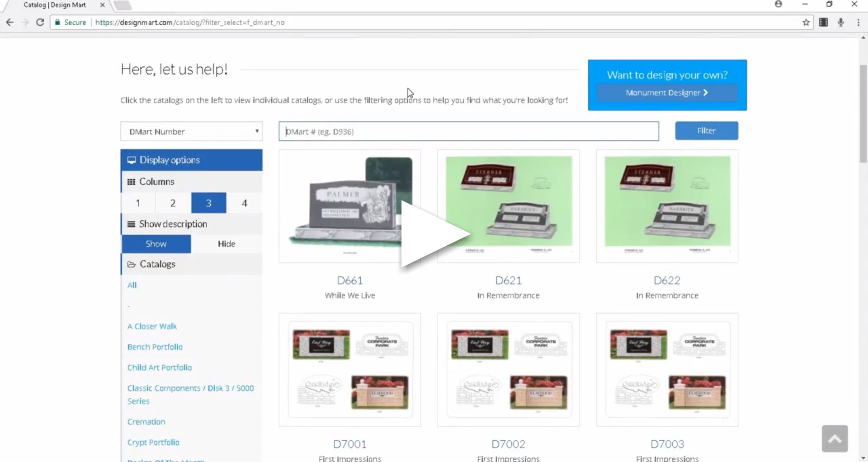Click the user profile icon in title bar
The width and height of the screenshot is (868, 462).
coord(778,4)
